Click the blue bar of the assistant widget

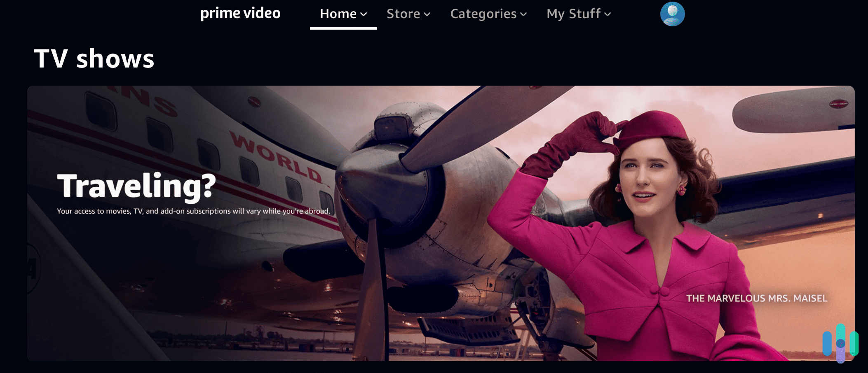(827, 343)
